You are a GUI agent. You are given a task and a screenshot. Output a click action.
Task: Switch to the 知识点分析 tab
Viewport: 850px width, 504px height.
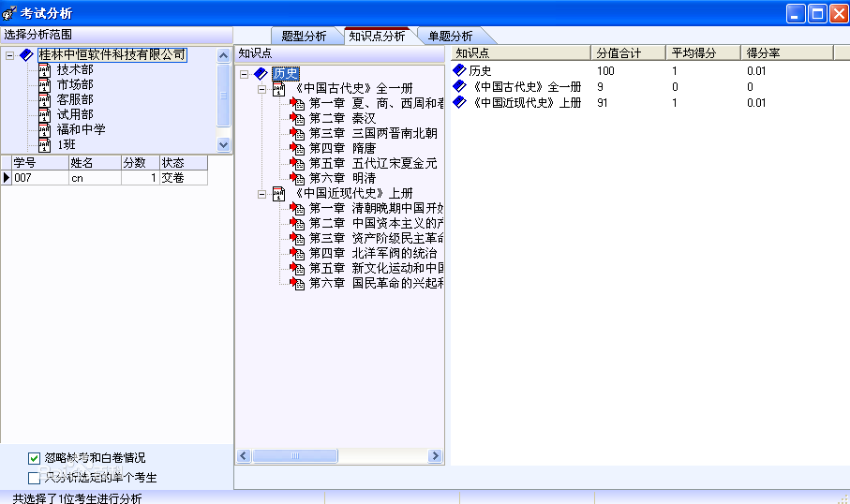(378, 36)
